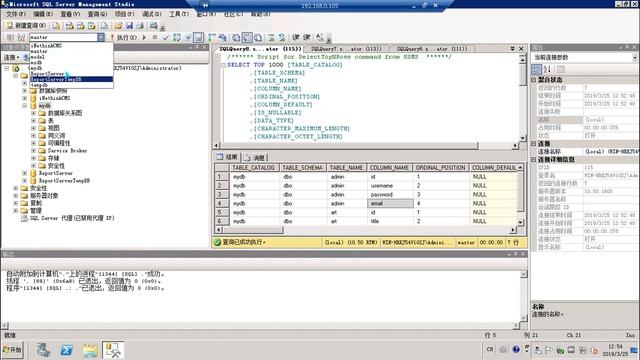Expand the 视图 (Views) folder
This screenshot has width=640, height=360.
[x=33, y=128]
